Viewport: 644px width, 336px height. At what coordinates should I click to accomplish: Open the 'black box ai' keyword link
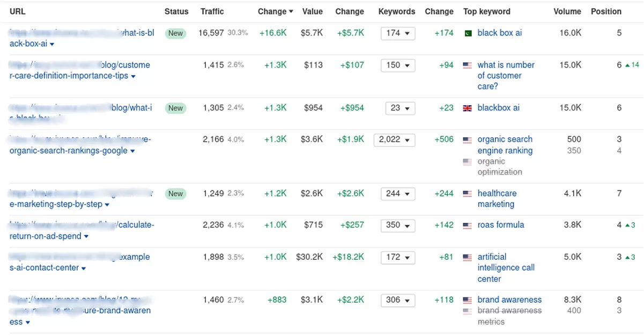click(499, 33)
